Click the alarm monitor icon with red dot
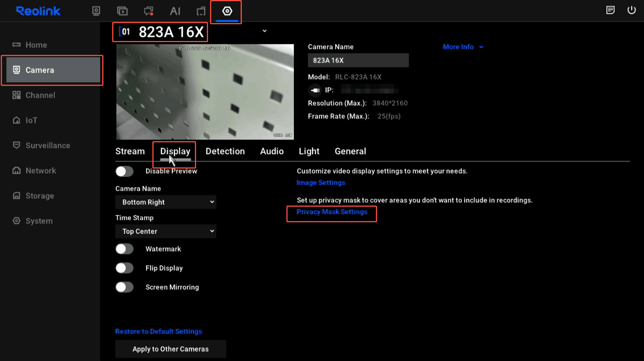Image resolution: width=644 pixels, height=361 pixels. 149,11
